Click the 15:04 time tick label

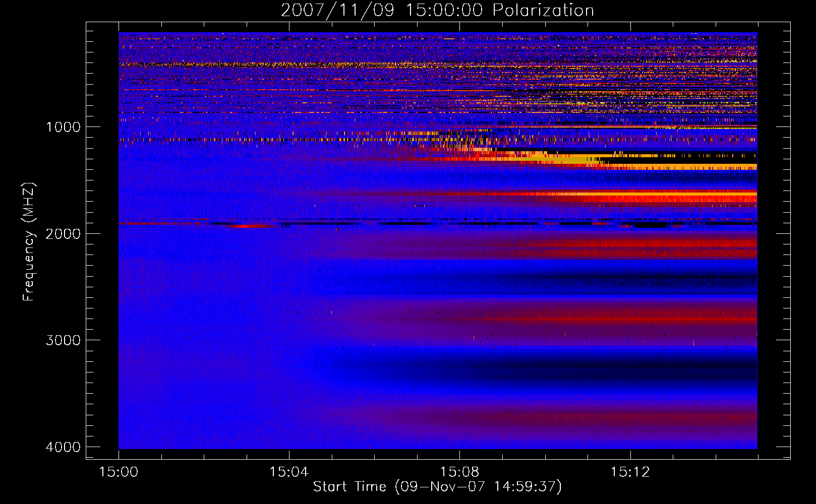(289, 472)
